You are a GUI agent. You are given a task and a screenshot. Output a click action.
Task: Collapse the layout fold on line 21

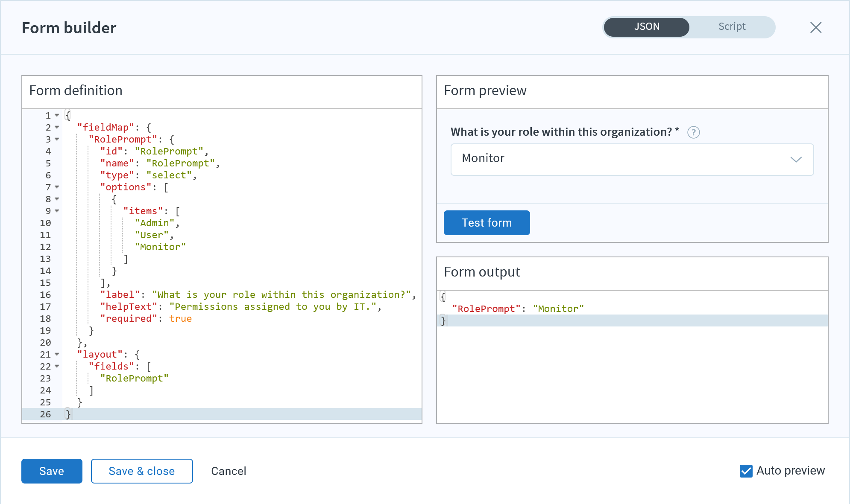tap(57, 354)
